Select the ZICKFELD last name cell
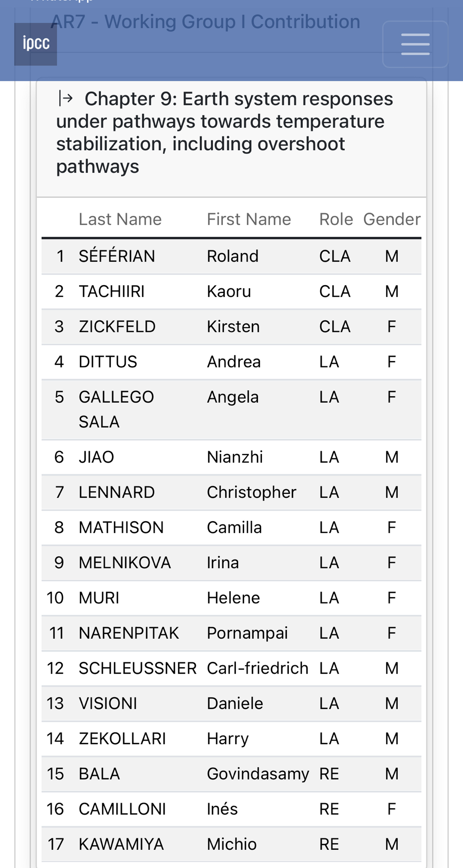Image resolution: width=463 pixels, height=868 pixels. pos(117,327)
